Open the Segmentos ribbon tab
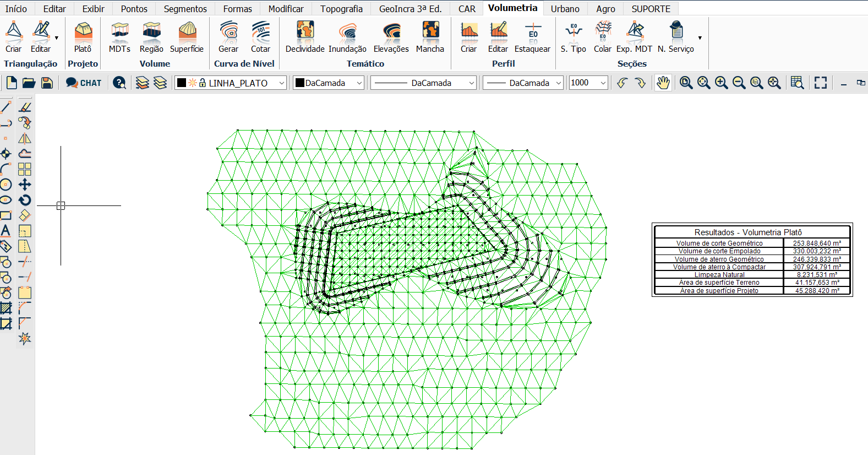The height and width of the screenshot is (455, 868). [185, 9]
